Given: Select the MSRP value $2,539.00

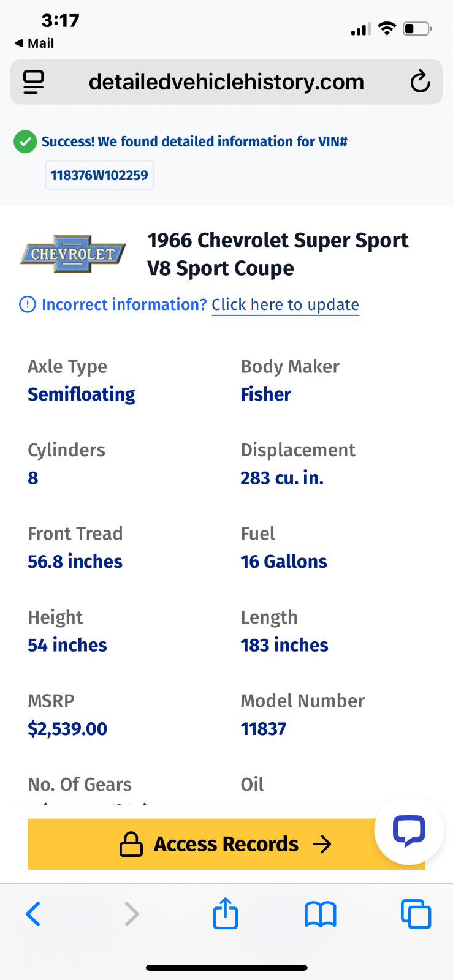Looking at the screenshot, I should coord(67,729).
